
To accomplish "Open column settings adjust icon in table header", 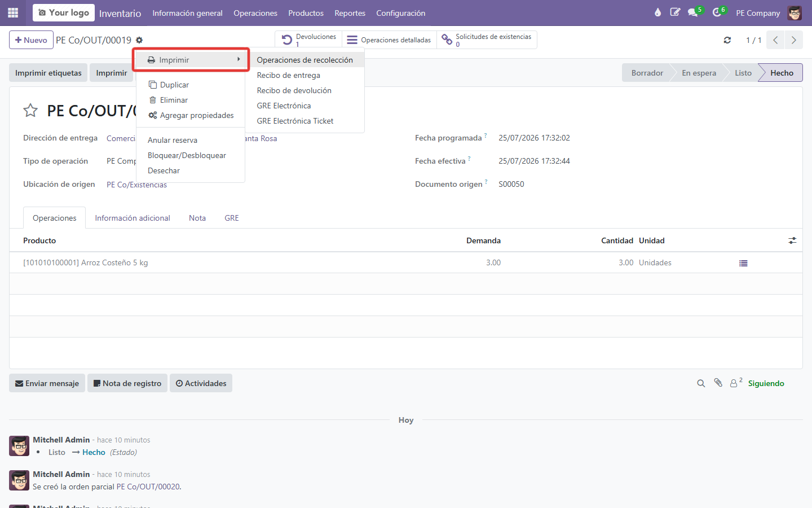I will point(792,240).
